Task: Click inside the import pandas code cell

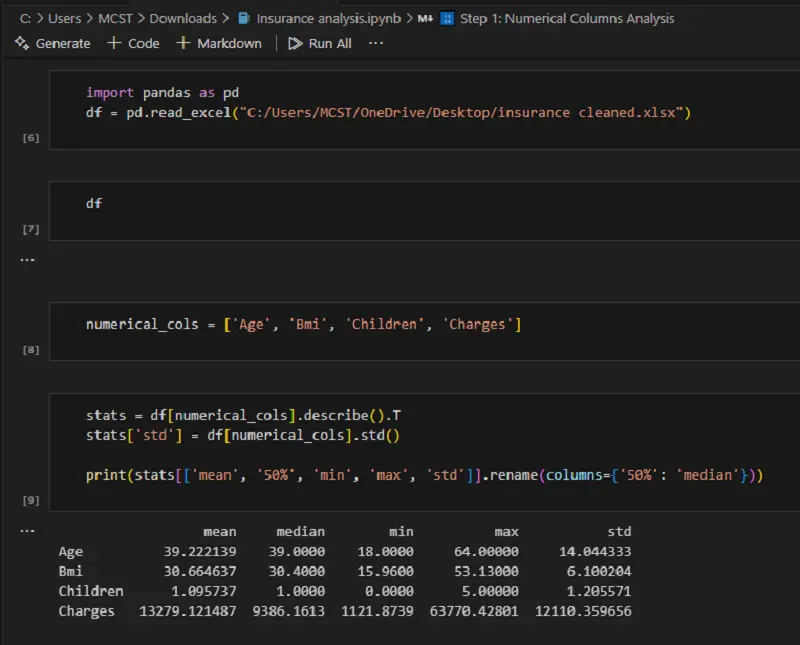Action: click(x=300, y=110)
